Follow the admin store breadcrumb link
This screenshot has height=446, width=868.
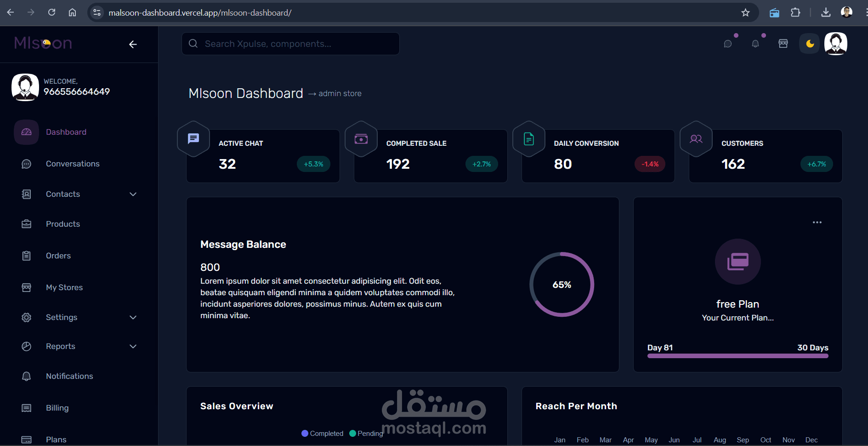click(340, 93)
